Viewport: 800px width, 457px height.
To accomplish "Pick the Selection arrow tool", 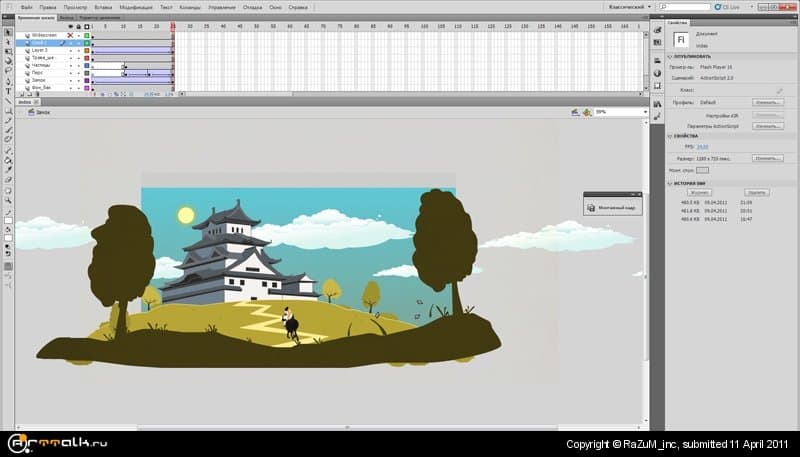I will [x=8, y=30].
